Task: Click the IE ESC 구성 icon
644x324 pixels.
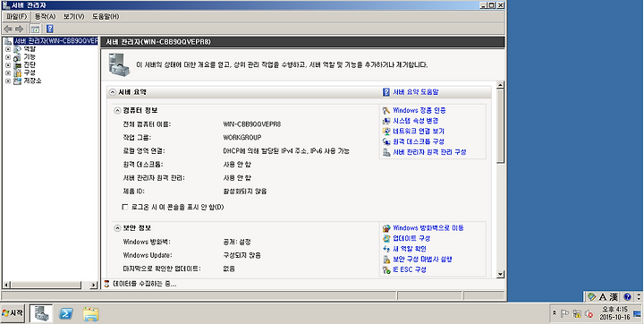Action: point(386,269)
